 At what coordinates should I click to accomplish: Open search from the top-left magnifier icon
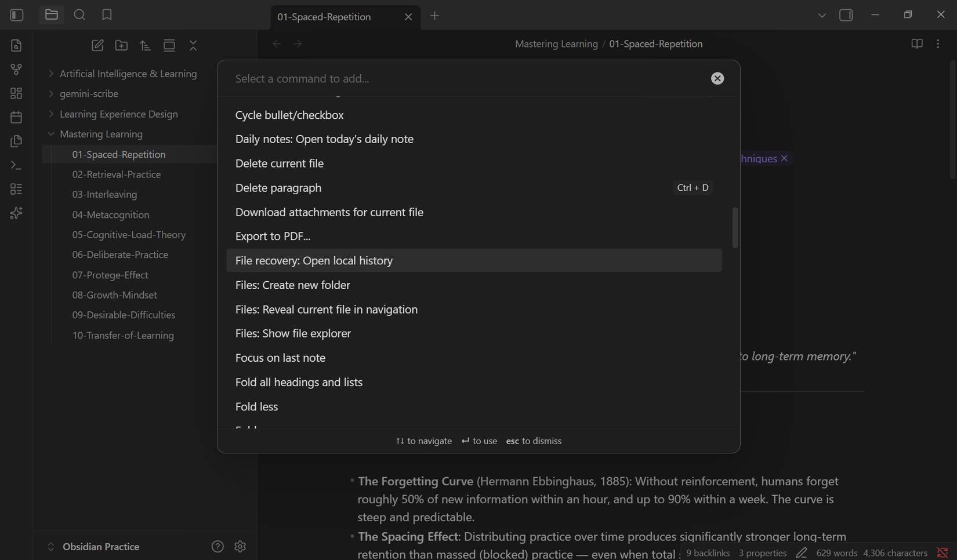pos(79,14)
